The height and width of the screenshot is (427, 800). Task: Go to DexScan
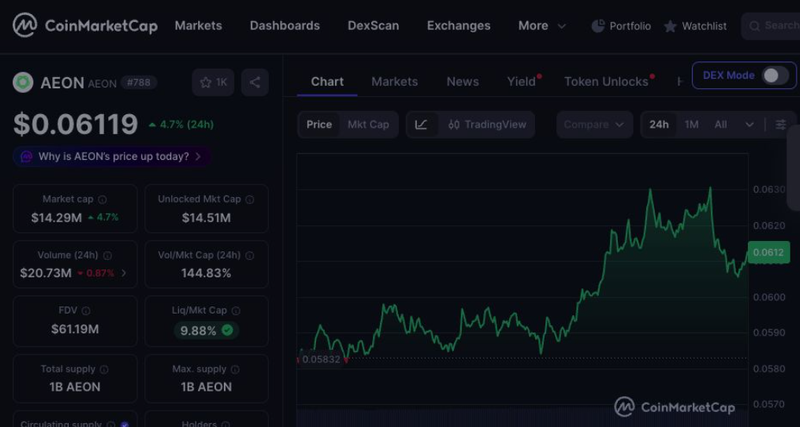pos(373,26)
